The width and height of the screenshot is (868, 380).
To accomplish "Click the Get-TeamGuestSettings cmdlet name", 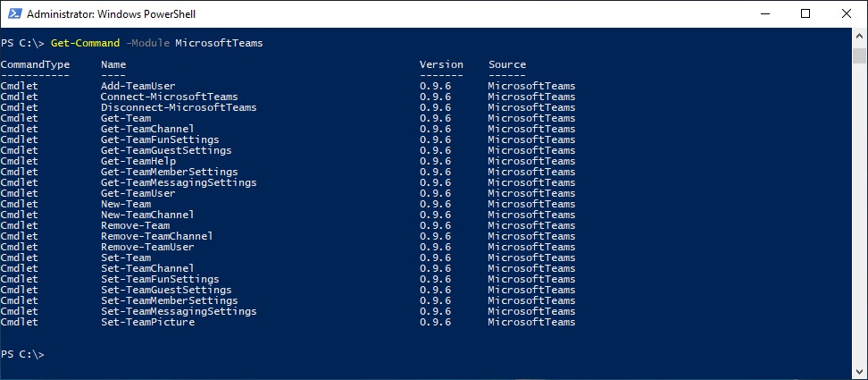I will tap(166, 151).
